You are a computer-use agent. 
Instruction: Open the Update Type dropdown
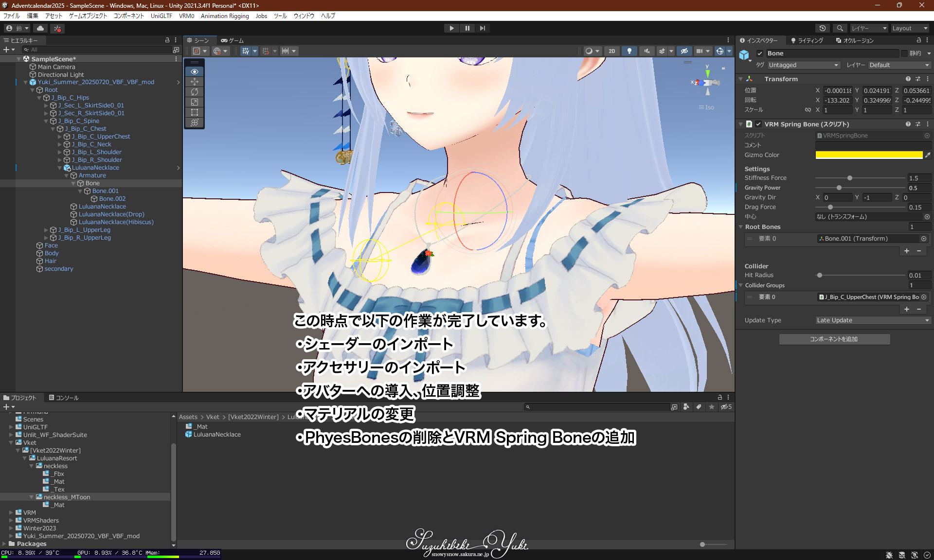pos(873,320)
